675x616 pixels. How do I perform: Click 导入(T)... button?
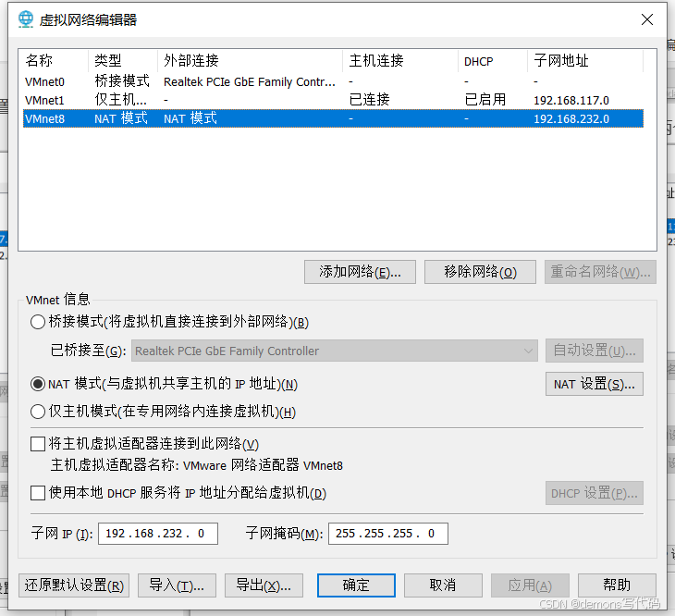coord(177,585)
